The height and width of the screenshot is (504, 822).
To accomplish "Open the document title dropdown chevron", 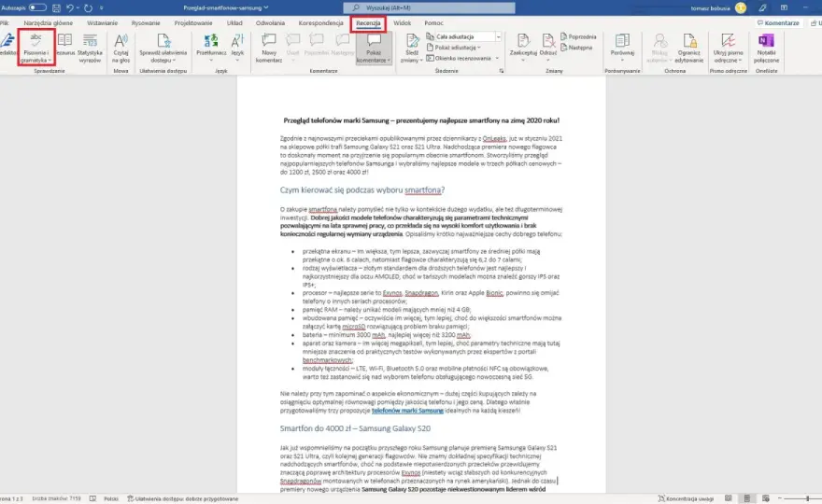I will click(x=266, y=7).
